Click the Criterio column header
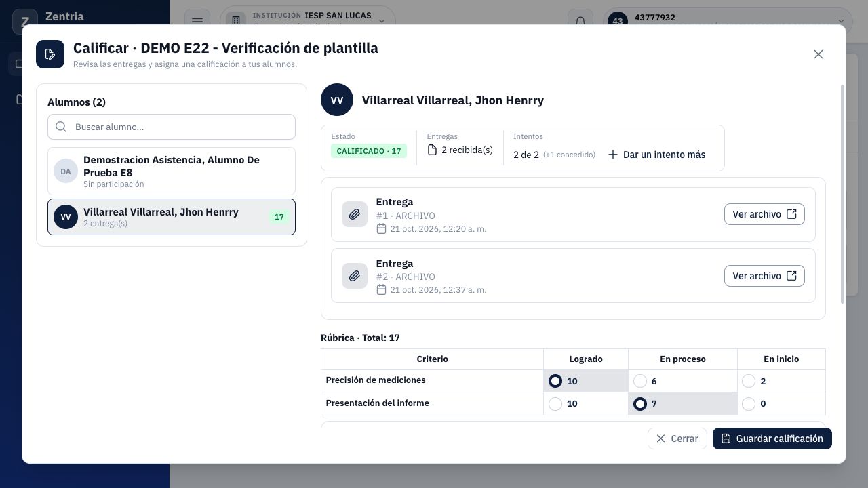Image resolution: width=868 pixels, height=488 pixels. (x=432, y=359)
